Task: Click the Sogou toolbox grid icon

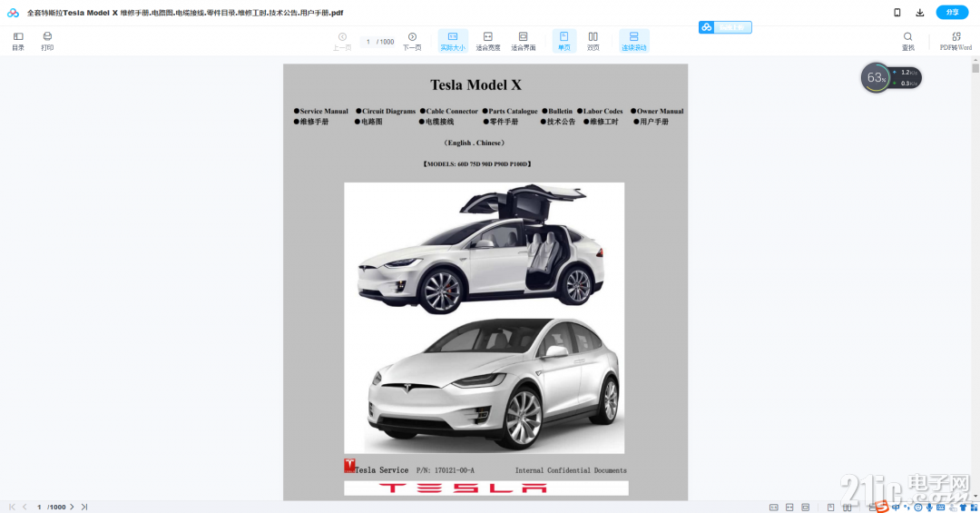Action: [x=975, y=508]
